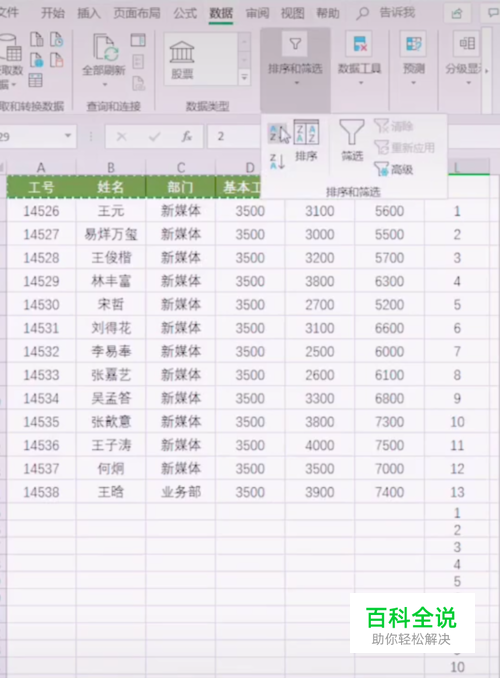500x678 pixels.
Task: Click the 分级显示 outline icon
Action: [x=467, y=44]
